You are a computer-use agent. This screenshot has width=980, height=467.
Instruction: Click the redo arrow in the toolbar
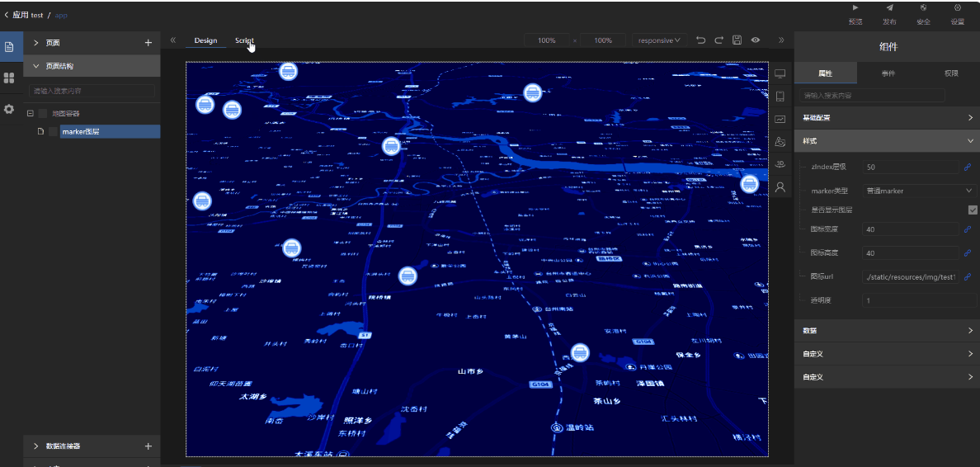[x=719, y=40]
